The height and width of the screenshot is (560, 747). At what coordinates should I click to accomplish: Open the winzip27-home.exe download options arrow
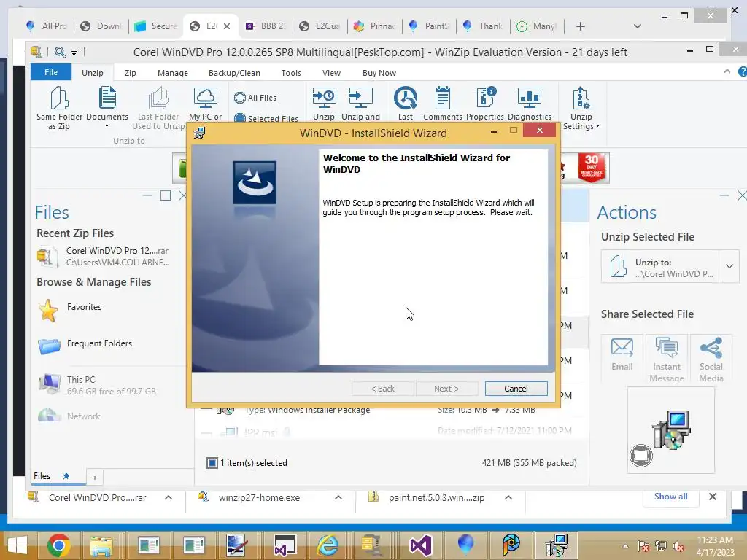(338, 497)
